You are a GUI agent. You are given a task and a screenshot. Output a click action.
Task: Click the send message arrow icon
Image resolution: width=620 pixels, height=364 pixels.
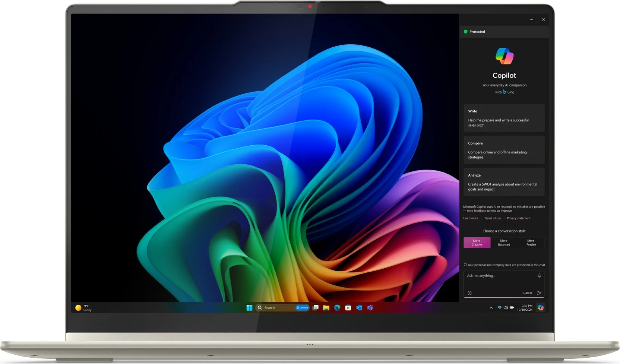539,293
